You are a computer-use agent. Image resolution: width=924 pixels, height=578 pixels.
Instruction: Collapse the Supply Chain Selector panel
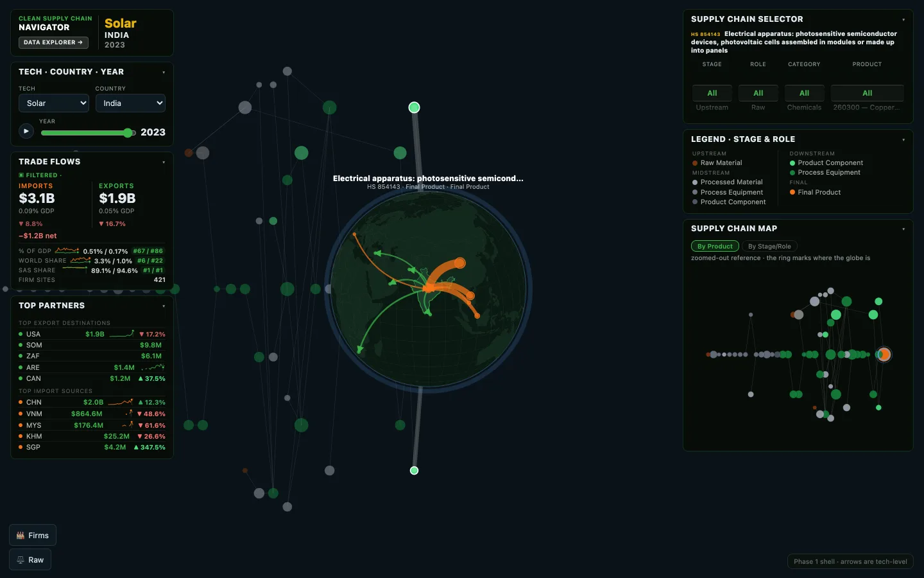click(903, 19)
